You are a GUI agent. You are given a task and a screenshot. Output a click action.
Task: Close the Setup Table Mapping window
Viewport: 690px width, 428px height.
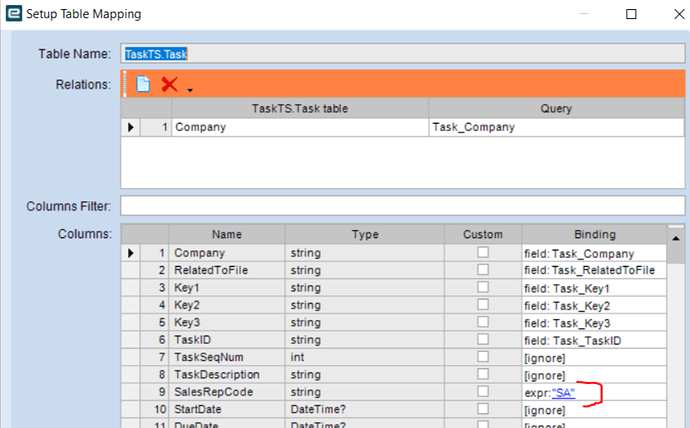679,14
